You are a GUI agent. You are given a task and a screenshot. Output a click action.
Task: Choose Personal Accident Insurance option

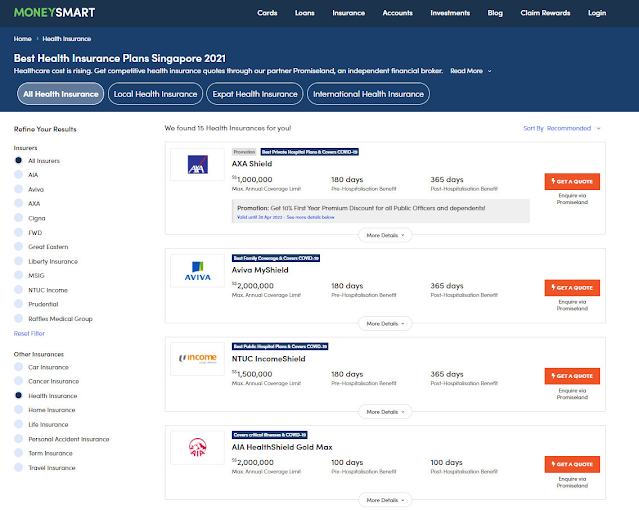18,439
